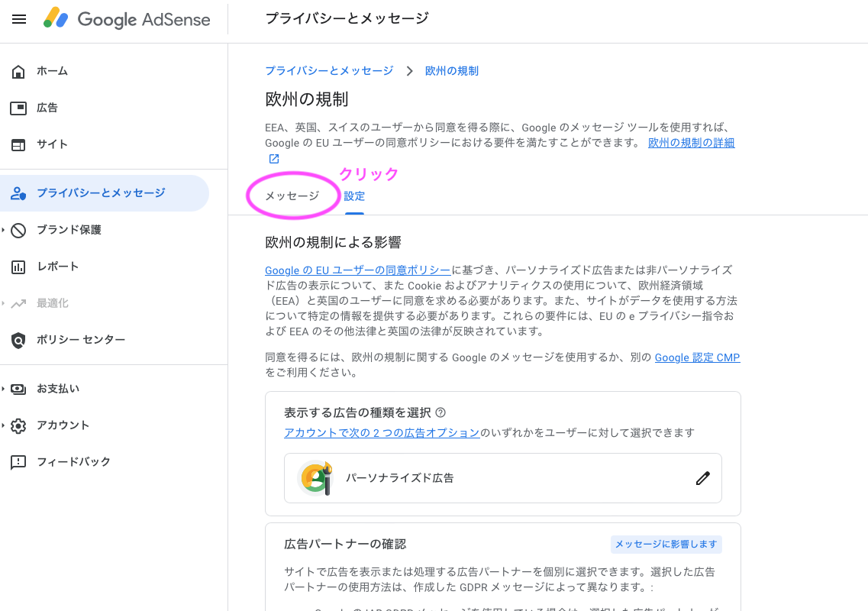Click the Home house icon
This screenshot has width=868, height=611.
click(x=18, y=72)
